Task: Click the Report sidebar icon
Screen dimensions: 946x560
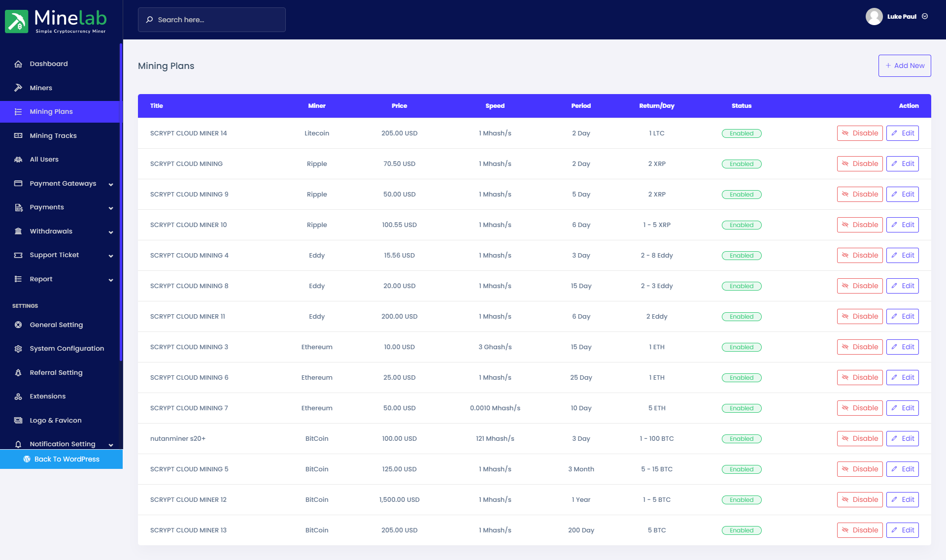Action: click(17, 279)
